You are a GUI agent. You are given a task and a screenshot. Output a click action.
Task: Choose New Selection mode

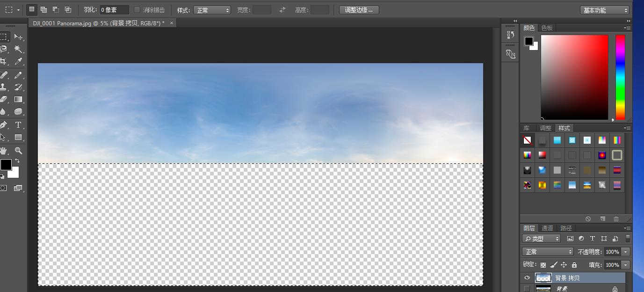coord(32,9)
